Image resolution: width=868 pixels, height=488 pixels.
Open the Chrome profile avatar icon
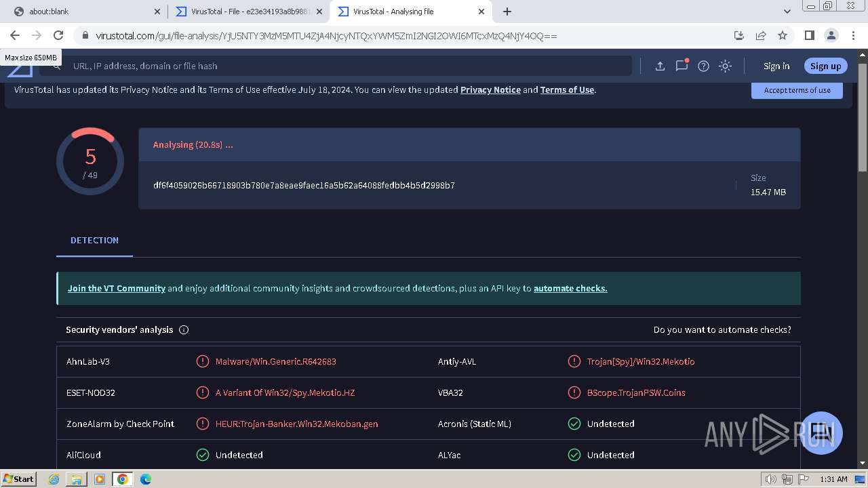pyautogui.click(x=831, y=35)
